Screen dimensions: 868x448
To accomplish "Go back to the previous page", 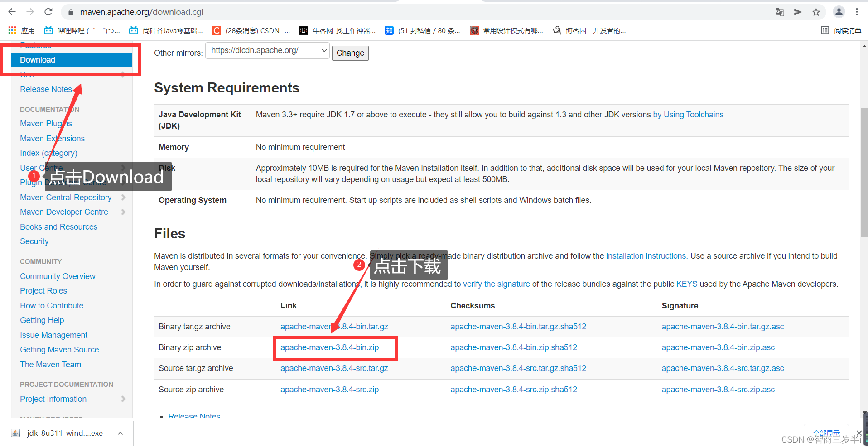I will (x=12, y=12).
